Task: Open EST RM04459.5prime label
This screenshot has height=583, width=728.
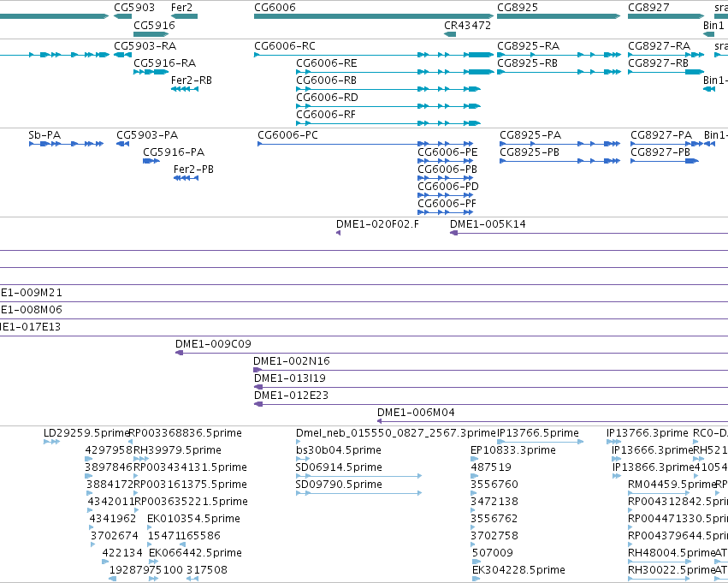Action: tap(672, 485)
